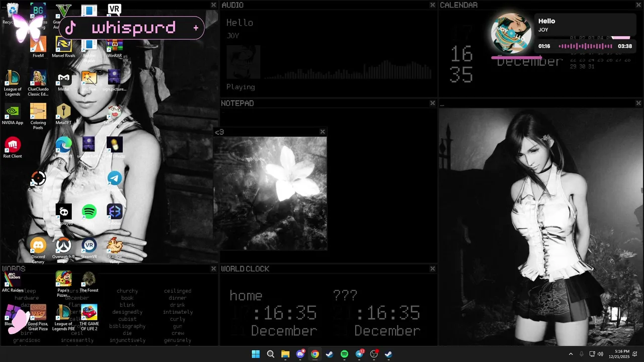Open Telegram taskbar icon with badge
Screen dimensions: 644x362
point(359,354)
